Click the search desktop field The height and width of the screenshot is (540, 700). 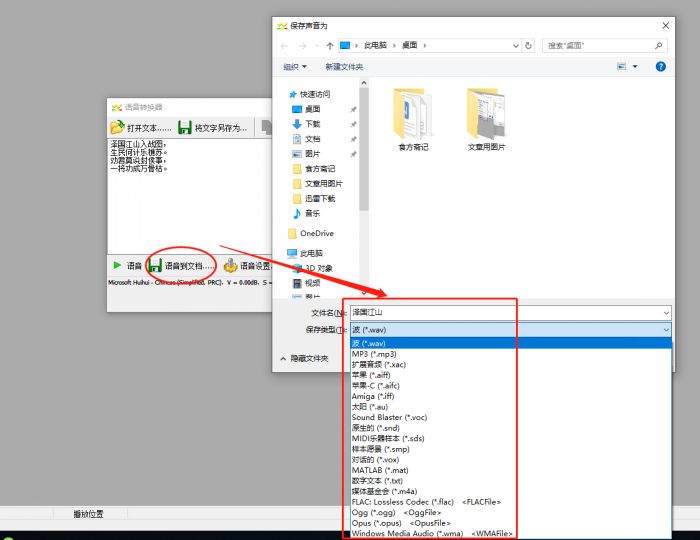point(605,46)
